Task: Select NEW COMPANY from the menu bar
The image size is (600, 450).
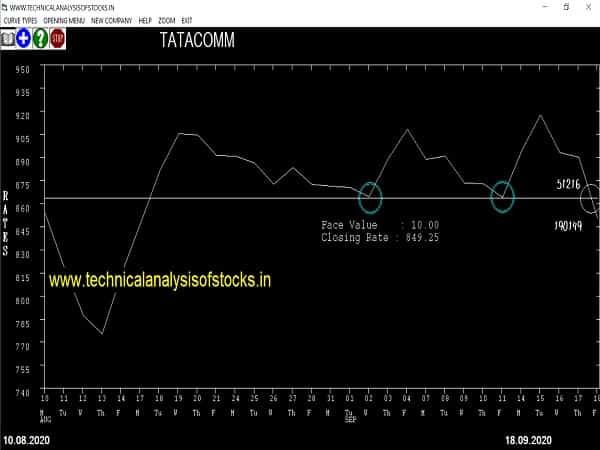Action: [x=110, y=20]
